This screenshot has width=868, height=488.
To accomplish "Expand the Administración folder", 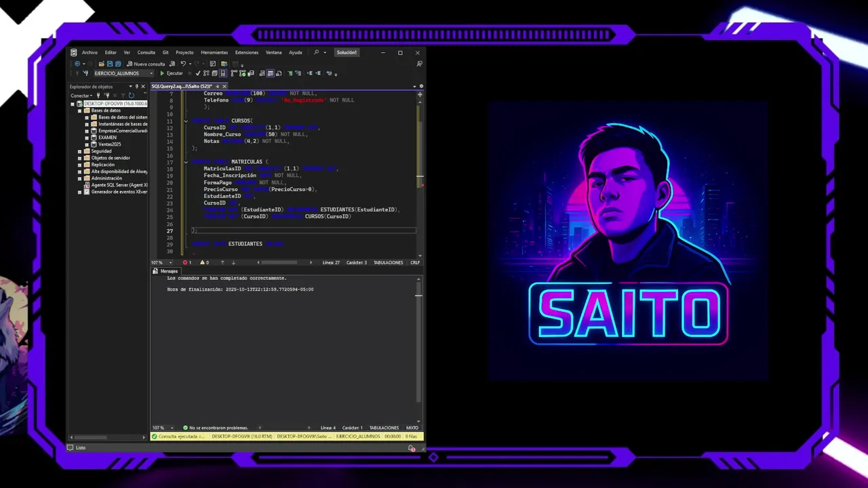I will [79, 178].
